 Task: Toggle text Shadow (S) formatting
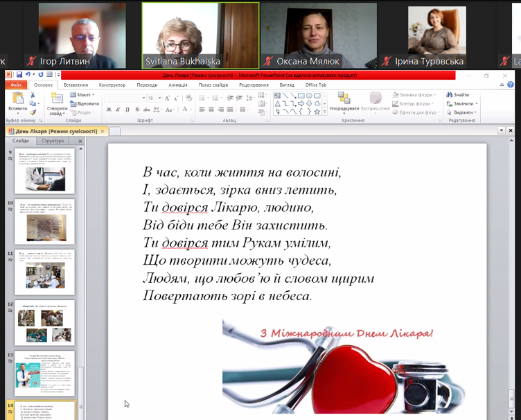click(137, 110)
